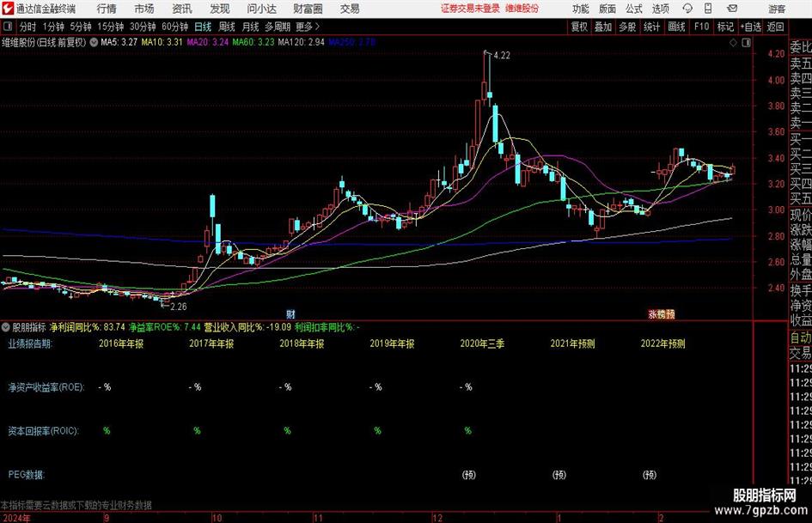Open the 财富圈 menu
The height and width of the screenshot is (523, 812).
[308, 9]
